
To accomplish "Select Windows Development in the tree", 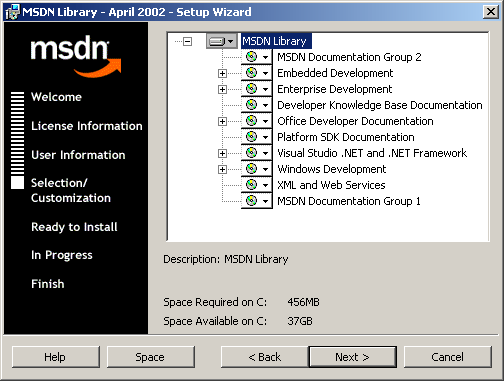I will pos(332,169).
